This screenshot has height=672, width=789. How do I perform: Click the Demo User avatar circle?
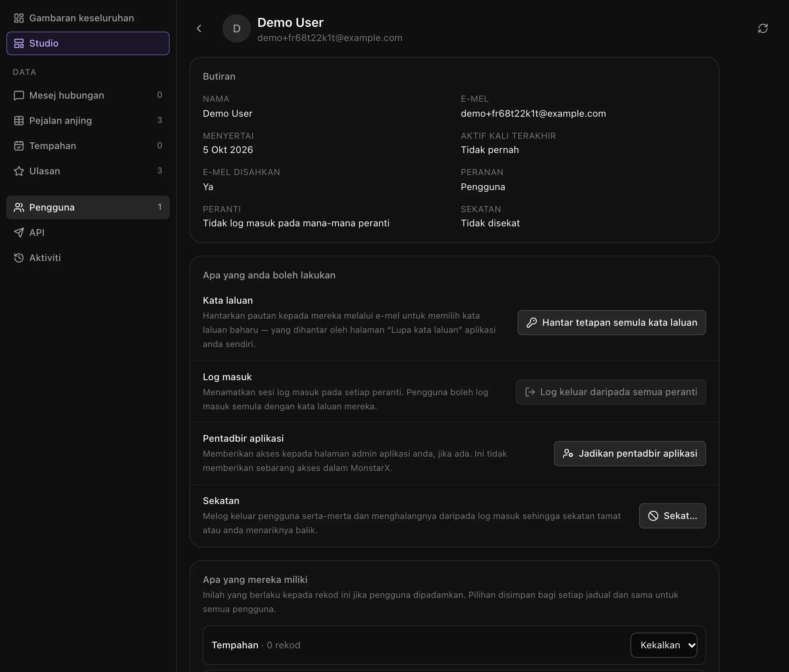[x=236, y=28]
